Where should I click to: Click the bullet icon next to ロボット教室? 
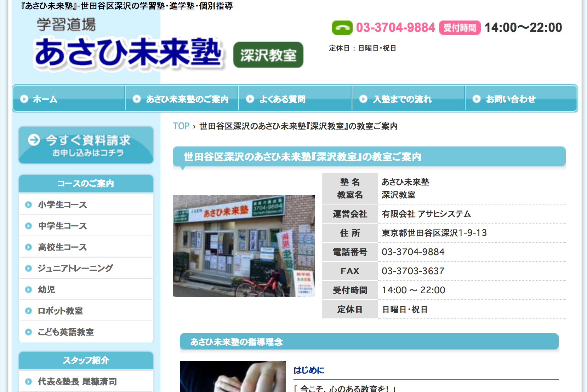(x=28, y=311)
